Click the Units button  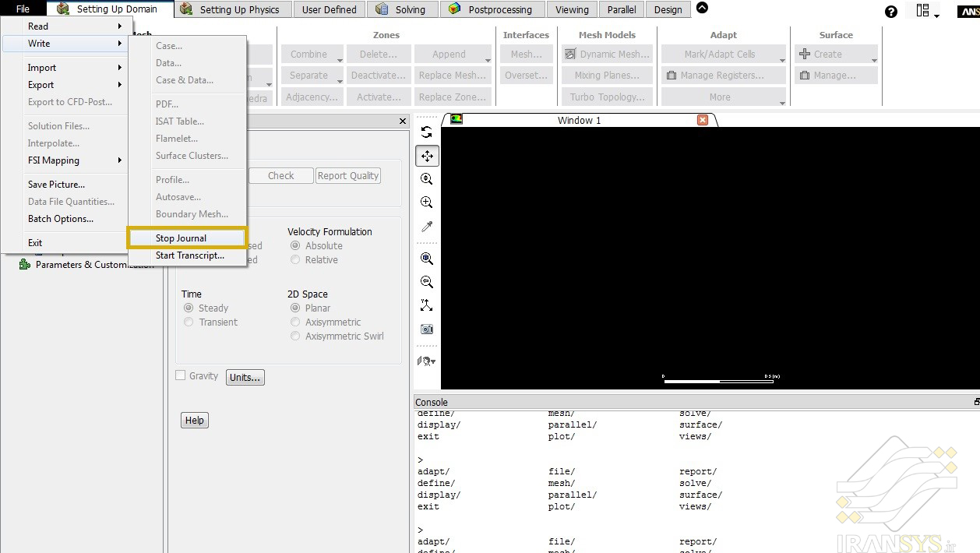(245, 378)
